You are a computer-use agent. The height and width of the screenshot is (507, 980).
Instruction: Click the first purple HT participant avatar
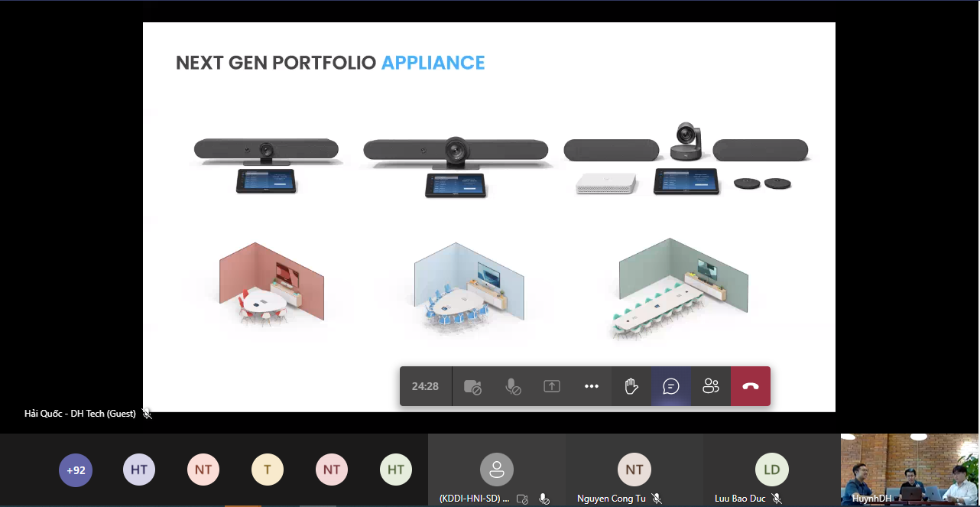point(139,470)
